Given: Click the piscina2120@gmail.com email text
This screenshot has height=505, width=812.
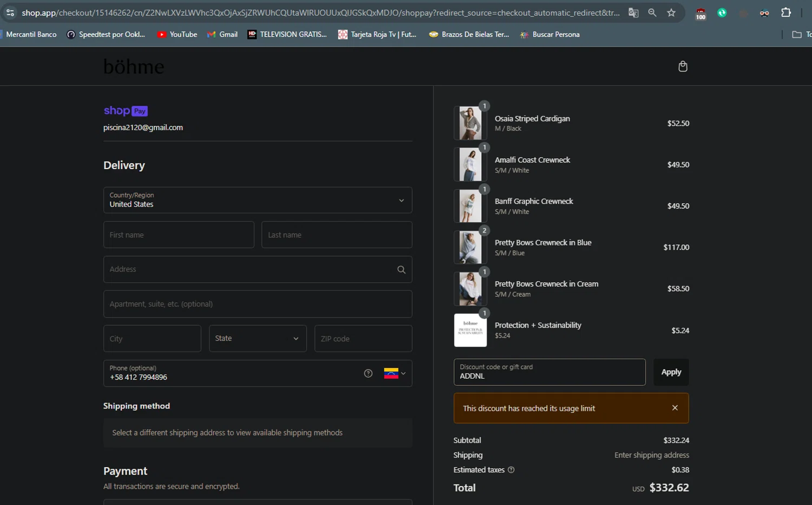Looking at the screenshot, I should click(143, 127).
